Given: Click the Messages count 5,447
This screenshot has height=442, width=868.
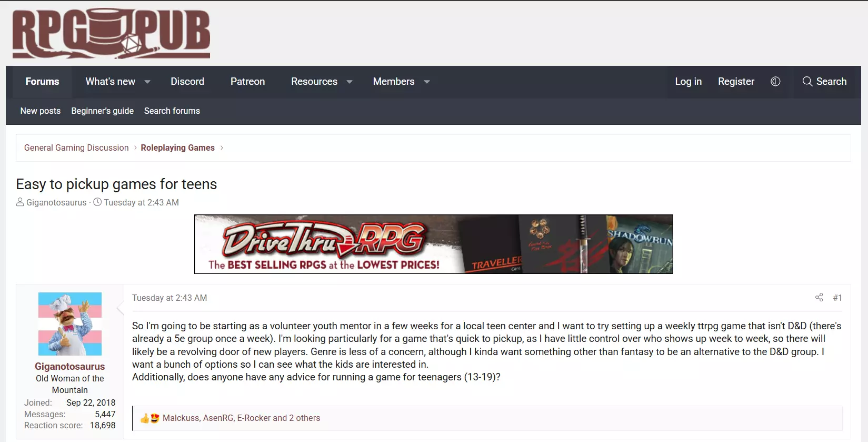Looking at the screenshot, I should point(105,414).
